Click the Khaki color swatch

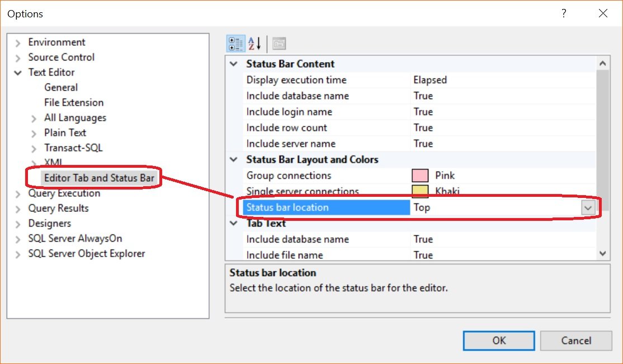(x=420, y=191)
